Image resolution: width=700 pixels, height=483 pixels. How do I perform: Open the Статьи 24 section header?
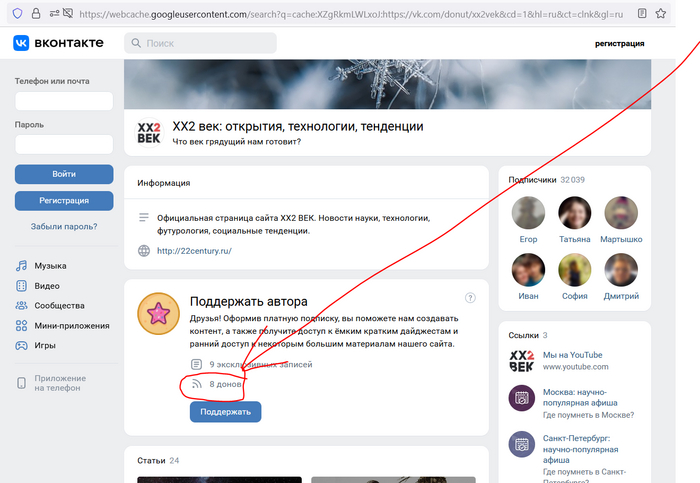pyautogui.click(x=158, y=460)
